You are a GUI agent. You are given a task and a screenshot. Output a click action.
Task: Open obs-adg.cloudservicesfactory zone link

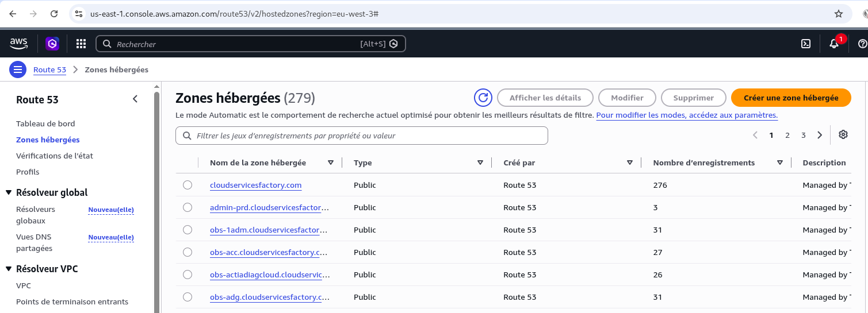(x=270, y=297)
